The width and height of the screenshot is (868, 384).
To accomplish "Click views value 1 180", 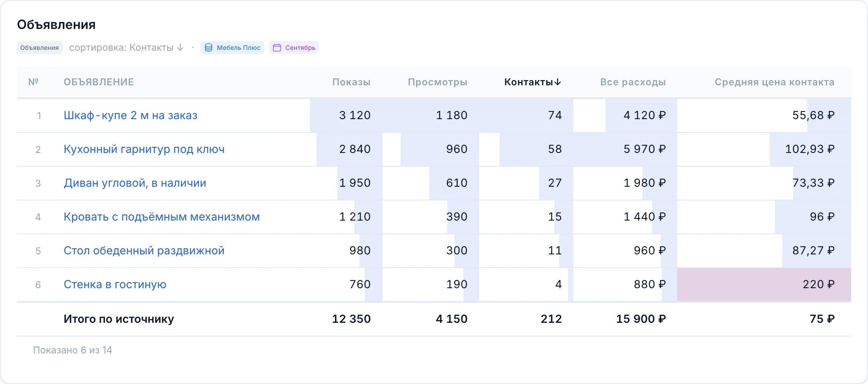I will pos(452,116).
